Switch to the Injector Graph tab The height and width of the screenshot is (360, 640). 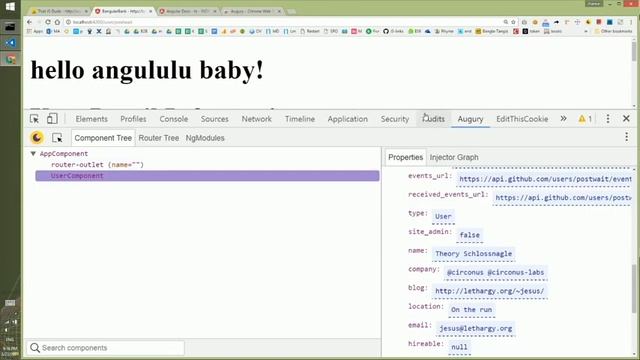tap(454, 157)
